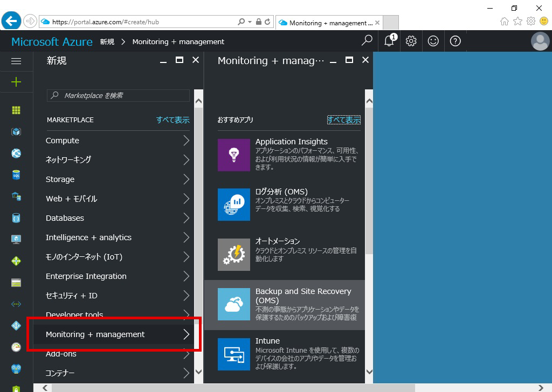Click horizontal scrollbar left arrow at bottom
552x392 pixels.
45,388
